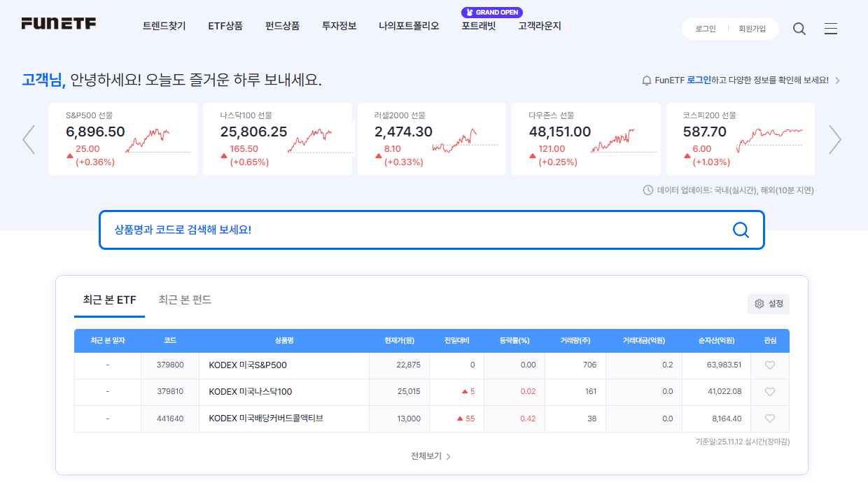Click the gear icon in 설정 button
This screenshot has height=485, width=868.
coord(759,304)
